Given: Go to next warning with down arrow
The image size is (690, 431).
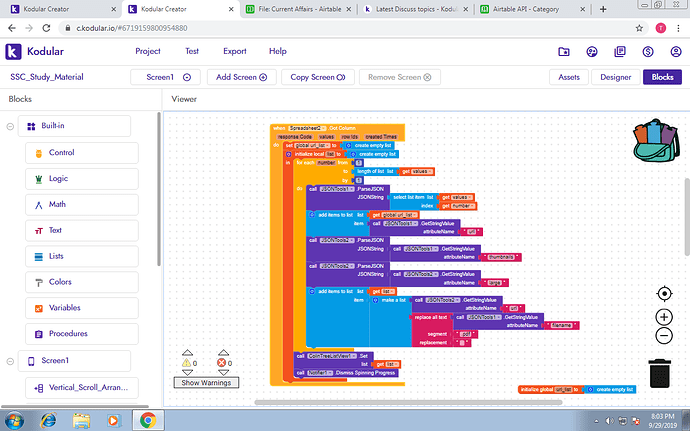Looking at the screenshot, I should [x=187, y=372].
